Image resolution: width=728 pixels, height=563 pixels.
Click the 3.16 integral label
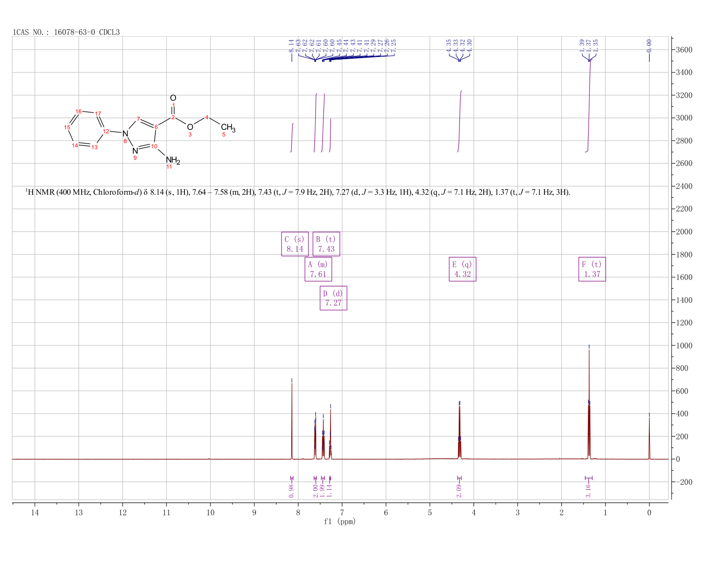[x=588, y=490]
